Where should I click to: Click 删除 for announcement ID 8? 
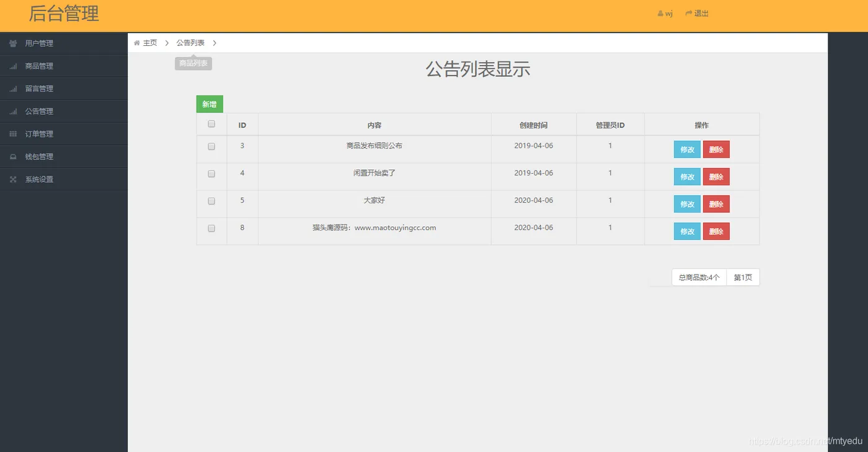tap(716, 231)
